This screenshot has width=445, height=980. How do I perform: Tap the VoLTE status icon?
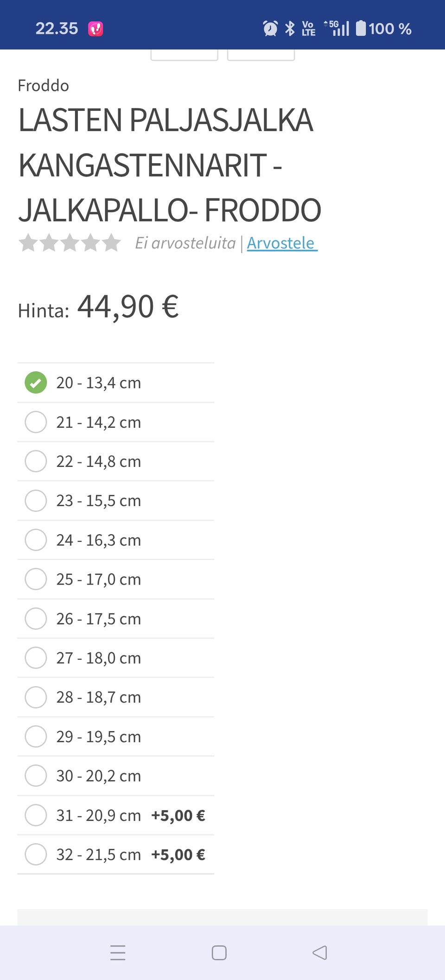(x=308, y=29)
